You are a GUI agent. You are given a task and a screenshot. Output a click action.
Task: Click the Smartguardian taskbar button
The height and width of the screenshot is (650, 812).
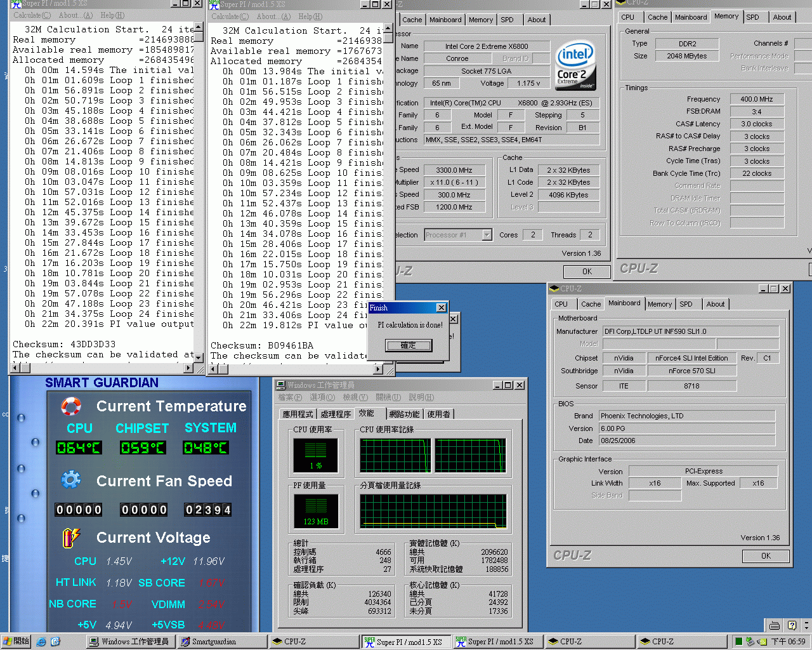220,642
